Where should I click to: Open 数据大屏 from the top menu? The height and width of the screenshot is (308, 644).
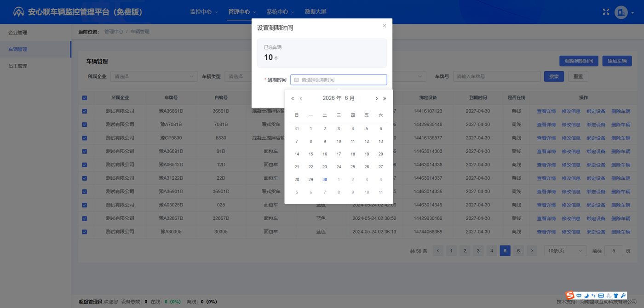[316, 12]
